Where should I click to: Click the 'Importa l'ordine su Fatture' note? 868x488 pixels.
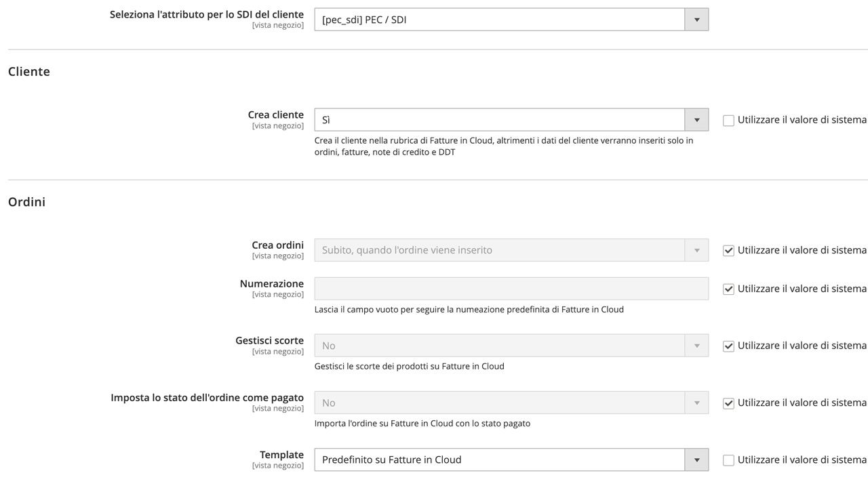coord(422,423)
